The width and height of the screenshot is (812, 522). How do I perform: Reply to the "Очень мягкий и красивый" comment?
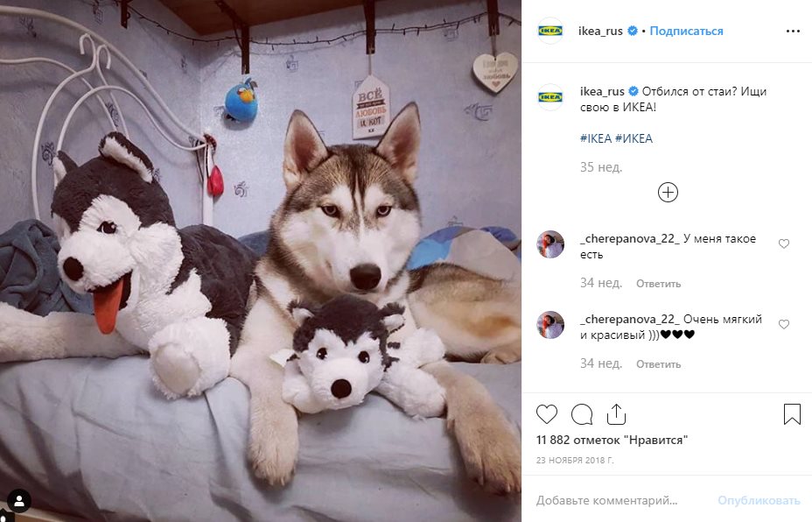[x=658, y=363]
